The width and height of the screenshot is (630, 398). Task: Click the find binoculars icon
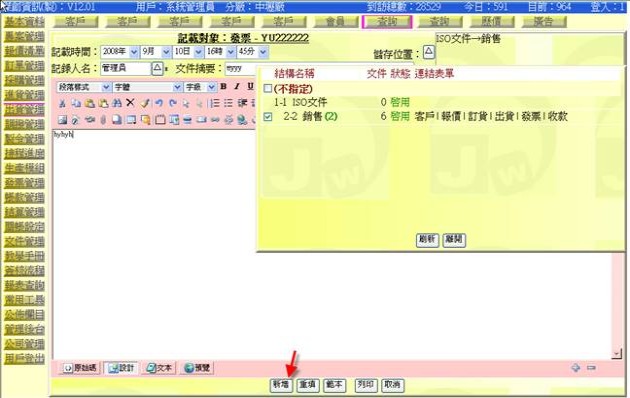coord(117,103)
